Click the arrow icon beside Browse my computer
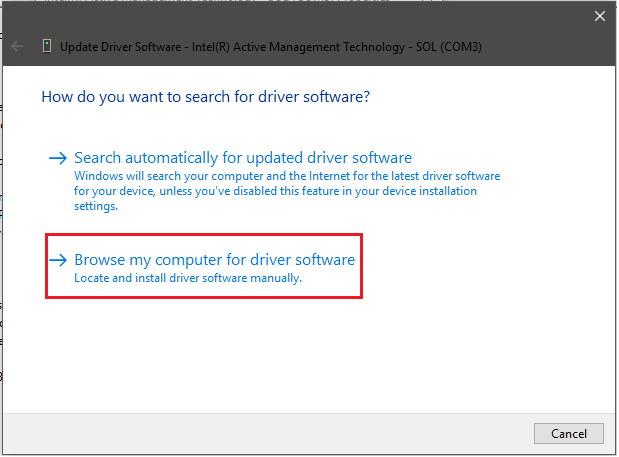This screenshot has width=619, height=457. (58, 260)
